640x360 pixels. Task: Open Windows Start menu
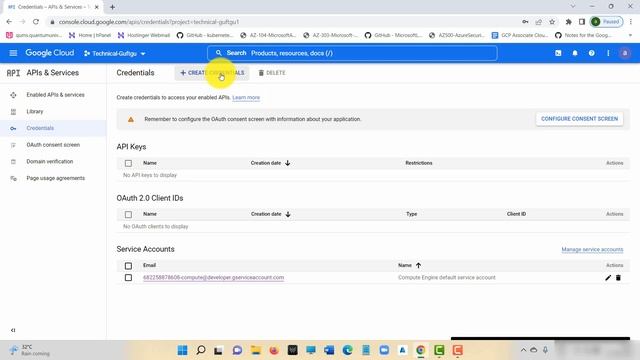click(x=182, y=350)
